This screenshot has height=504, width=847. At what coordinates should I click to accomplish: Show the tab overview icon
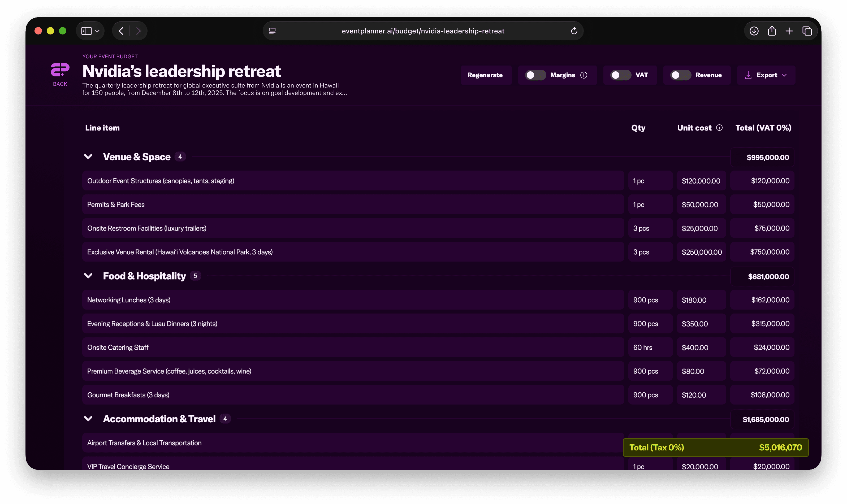pos(807,31)
